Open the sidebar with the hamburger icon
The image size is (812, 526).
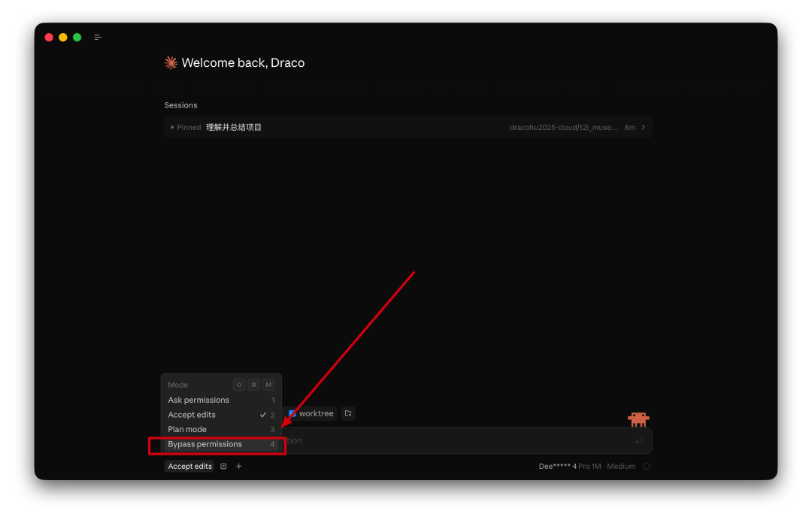tap(97, 36)
